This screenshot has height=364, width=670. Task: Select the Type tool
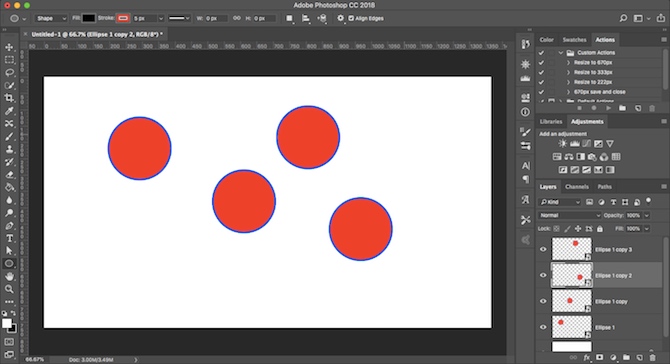tap(9, 238)
